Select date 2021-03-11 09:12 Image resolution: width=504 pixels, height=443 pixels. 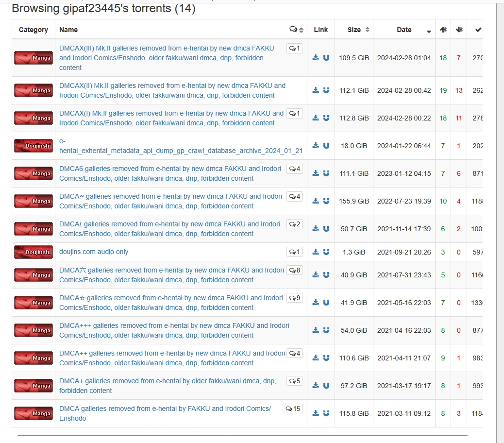pos(404,413)
